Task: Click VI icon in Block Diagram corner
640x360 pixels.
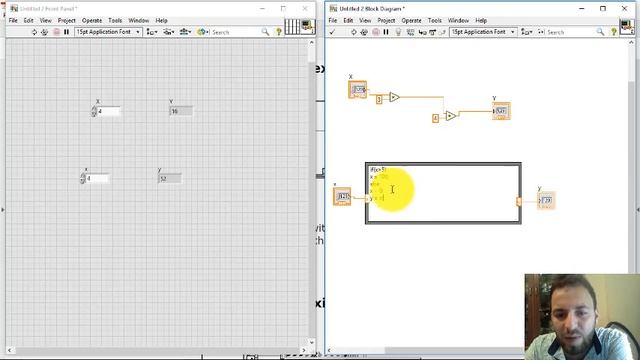Action: point(627,27)
